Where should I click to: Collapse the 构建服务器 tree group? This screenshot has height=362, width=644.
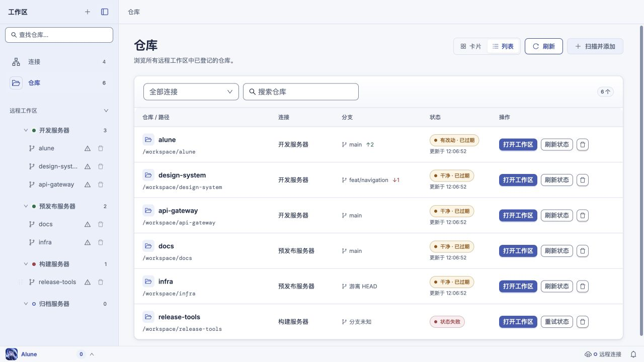[x=26, y=264]
